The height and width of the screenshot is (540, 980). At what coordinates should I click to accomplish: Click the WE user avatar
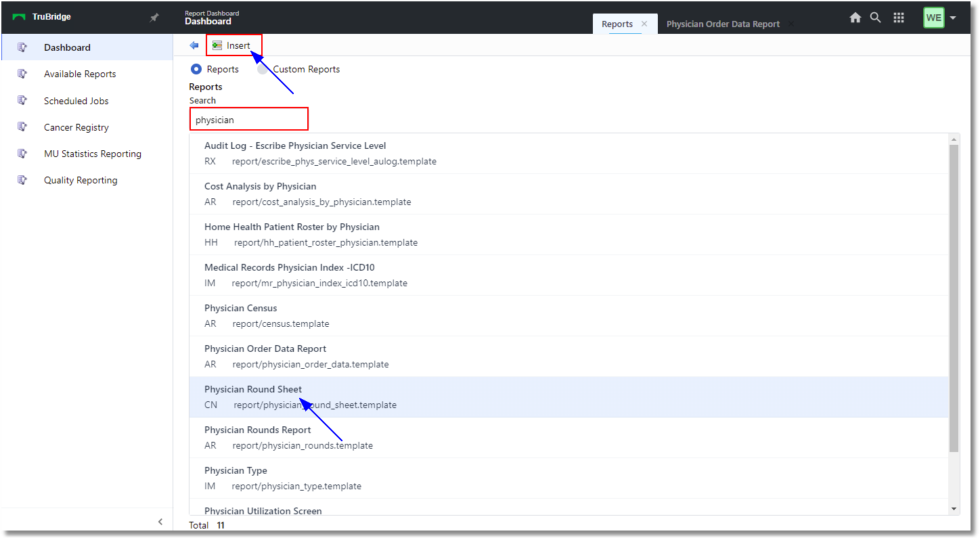pos(933,18)
